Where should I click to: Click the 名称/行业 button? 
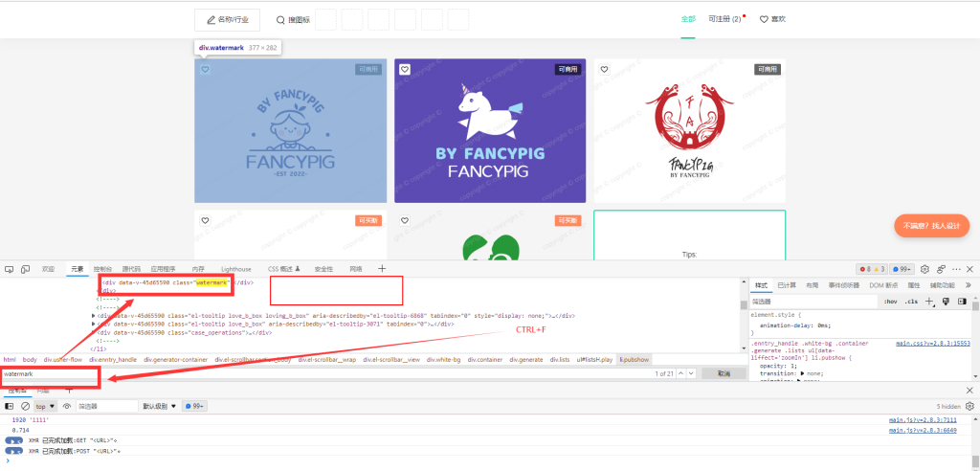227,20
